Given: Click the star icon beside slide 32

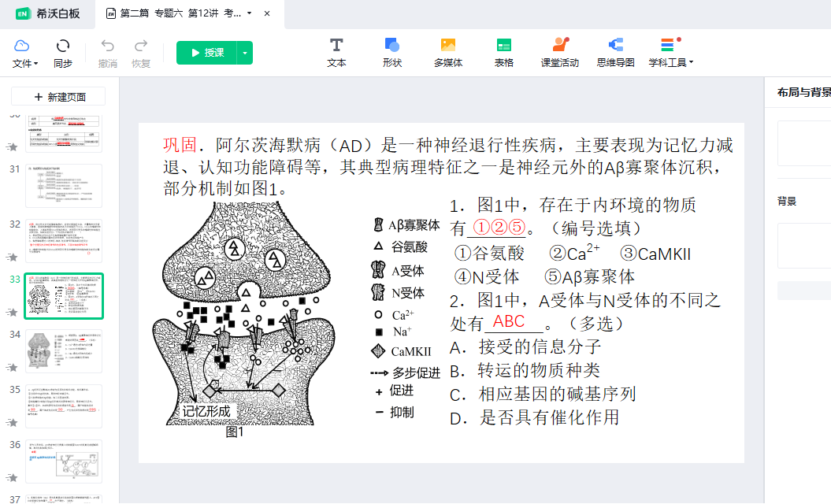Looking at the screenshot, I should pos(12,257).
